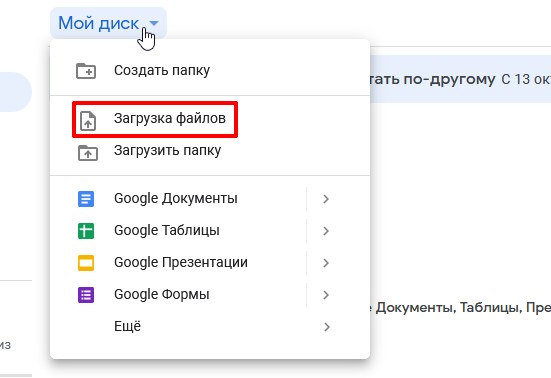Click the new folder icon
Screen dimensions: 551x378
pos(86,71)
